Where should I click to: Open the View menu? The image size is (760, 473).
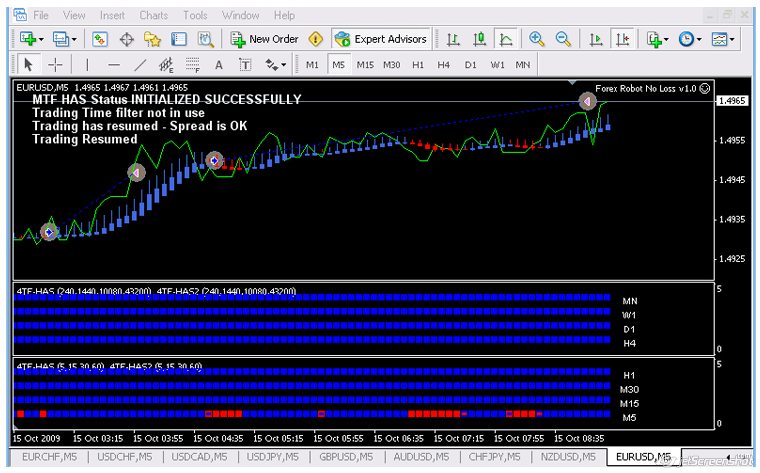(x=74, y=15)
